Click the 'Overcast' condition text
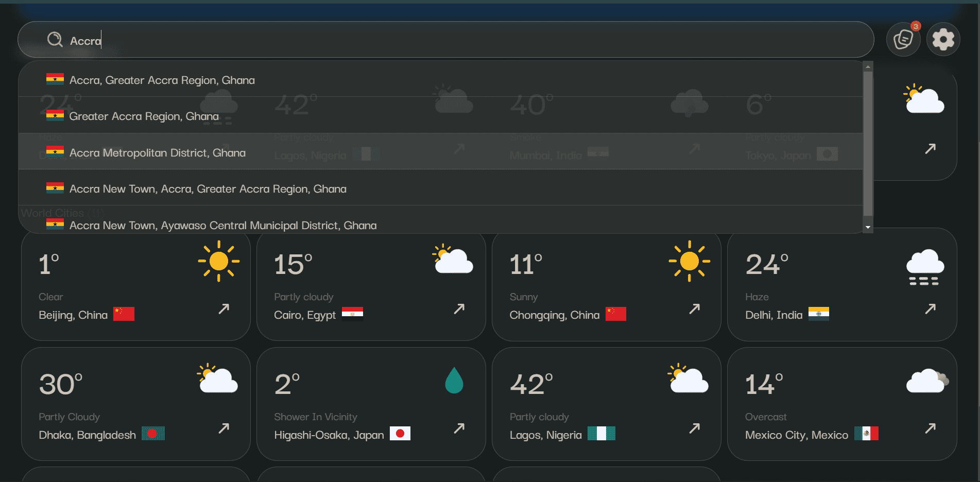This screenshot has width=980, height=482. pyautogui.click(x=766, y=417)
